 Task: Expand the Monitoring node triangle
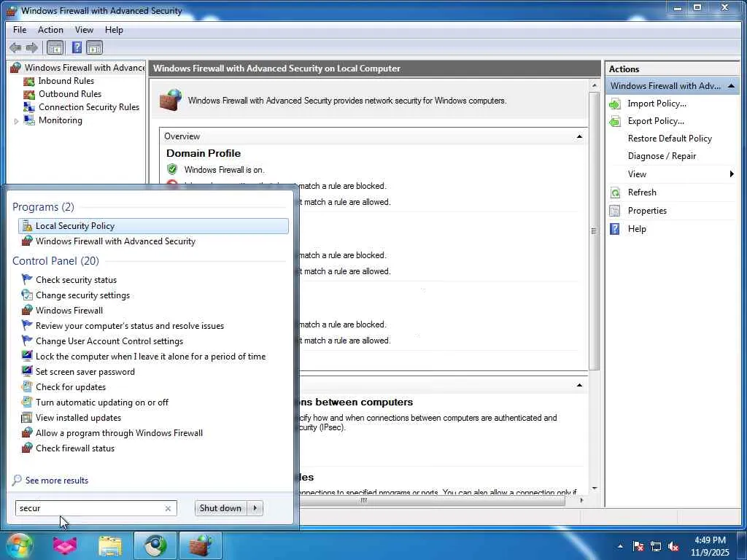(x=16, y=121)
